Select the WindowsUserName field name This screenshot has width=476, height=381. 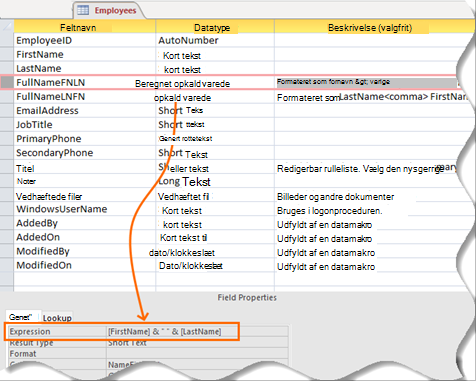point(62,209)
